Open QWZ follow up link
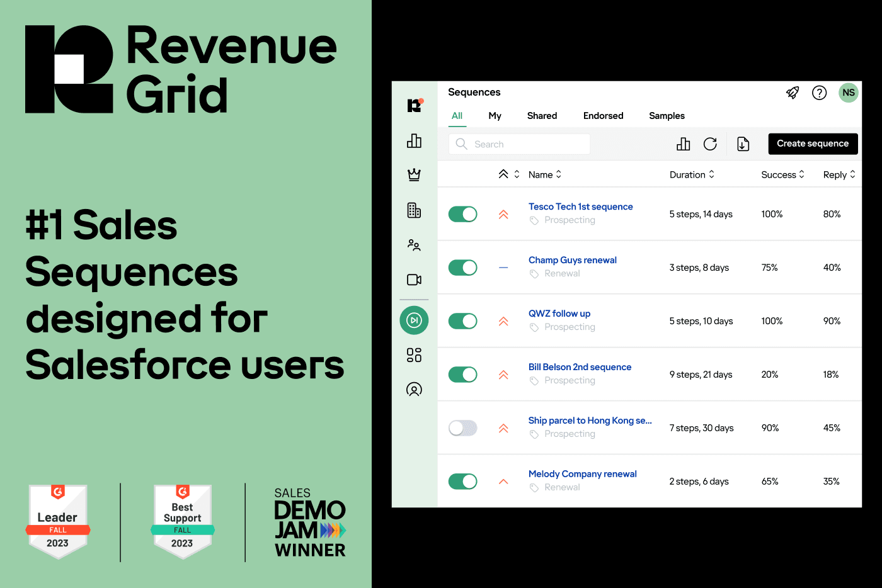 [559, 314]
